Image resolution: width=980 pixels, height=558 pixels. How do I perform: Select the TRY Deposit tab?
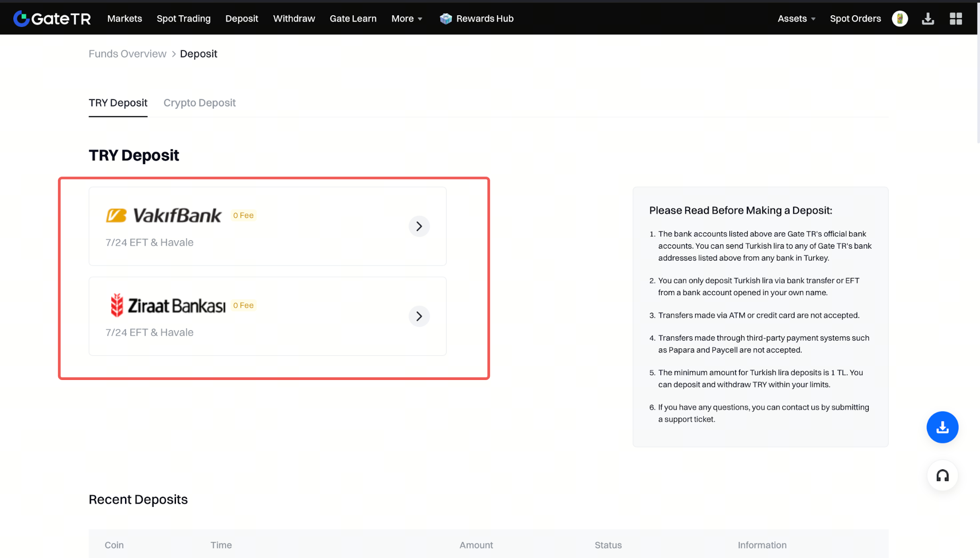[118, 103]
